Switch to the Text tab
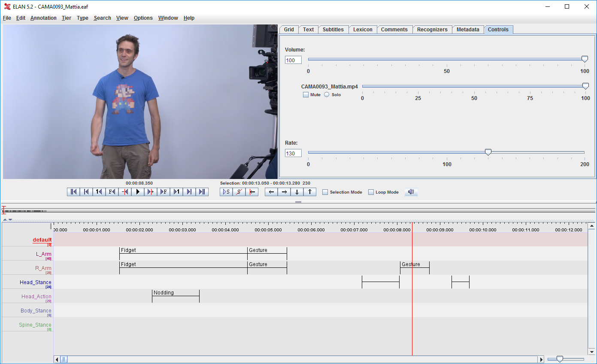Image resolution: width=597 pixels, height=364 pixels. click(308, 29)
